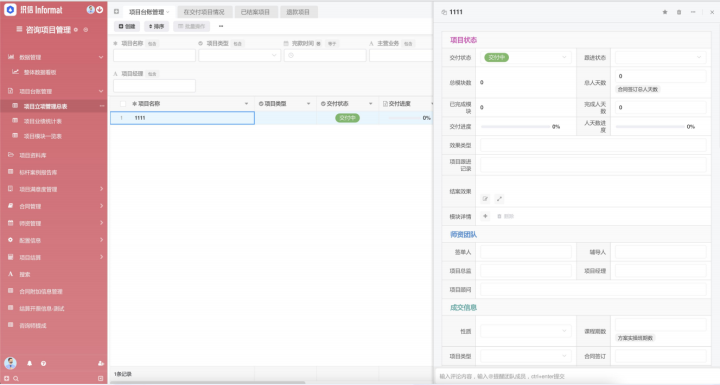Open the 跟进状态 dropdown in detail panel

click(x=660, y=57)
